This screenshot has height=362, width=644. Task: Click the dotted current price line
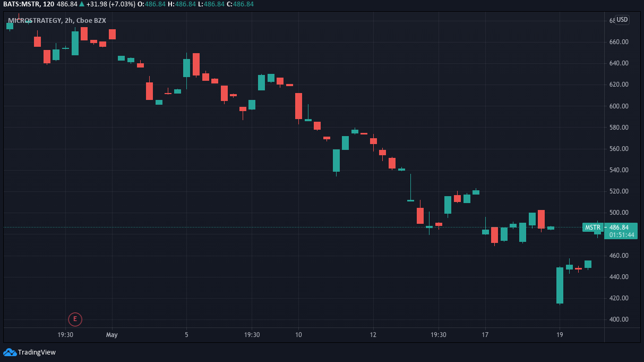click(x=292, y=228)
